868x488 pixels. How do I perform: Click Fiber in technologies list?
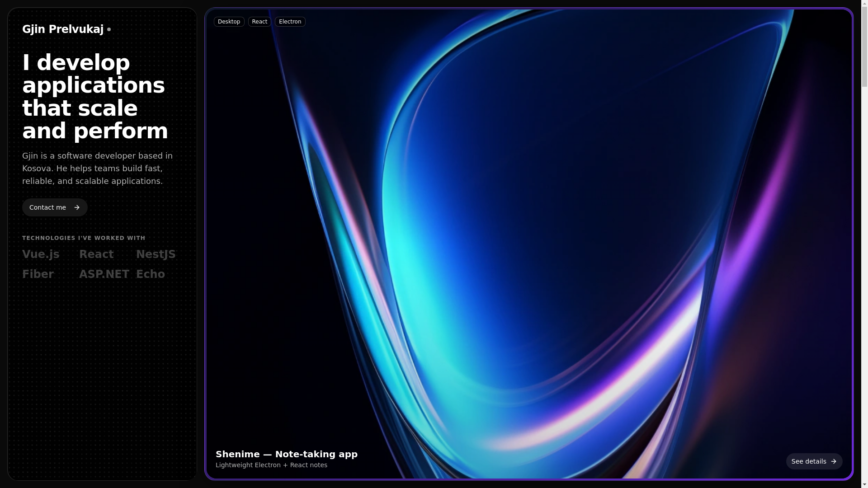click(38, 274)
